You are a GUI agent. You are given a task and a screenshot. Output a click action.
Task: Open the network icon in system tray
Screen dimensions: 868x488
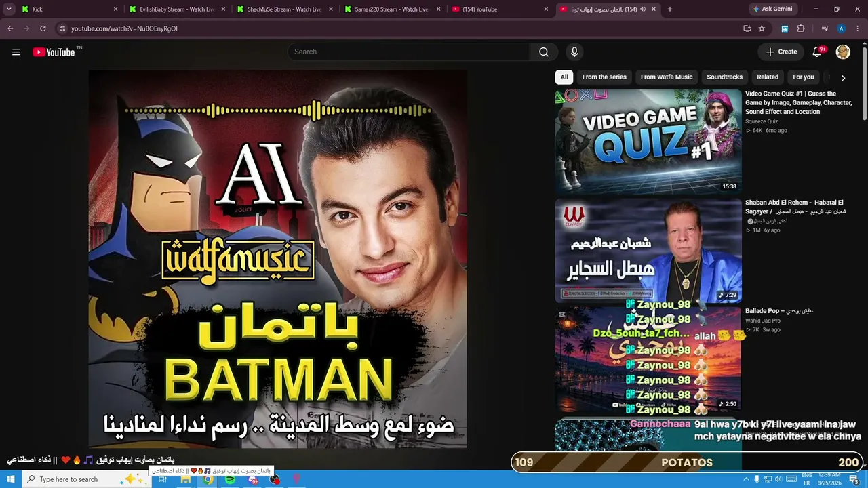[x=768, y=479]
